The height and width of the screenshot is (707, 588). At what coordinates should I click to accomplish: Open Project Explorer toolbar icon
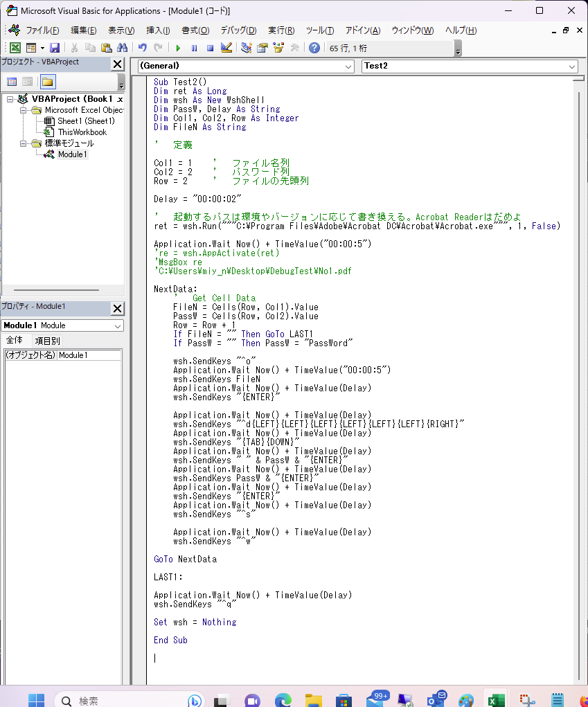[246, 47]
